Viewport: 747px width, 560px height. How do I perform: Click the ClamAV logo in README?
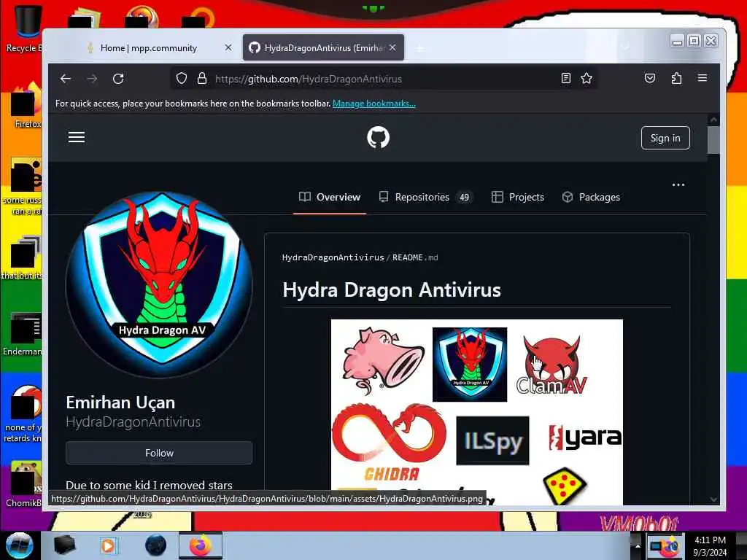(x=551, y=366)
